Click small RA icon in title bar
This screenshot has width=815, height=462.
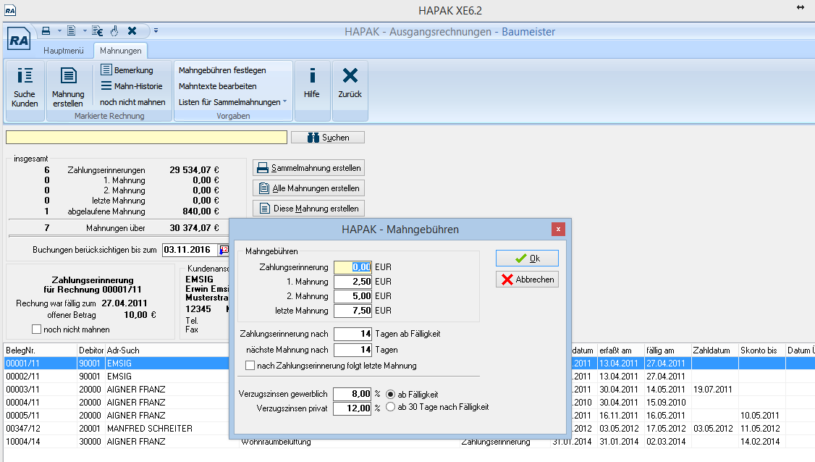click(x=10, y=10)
